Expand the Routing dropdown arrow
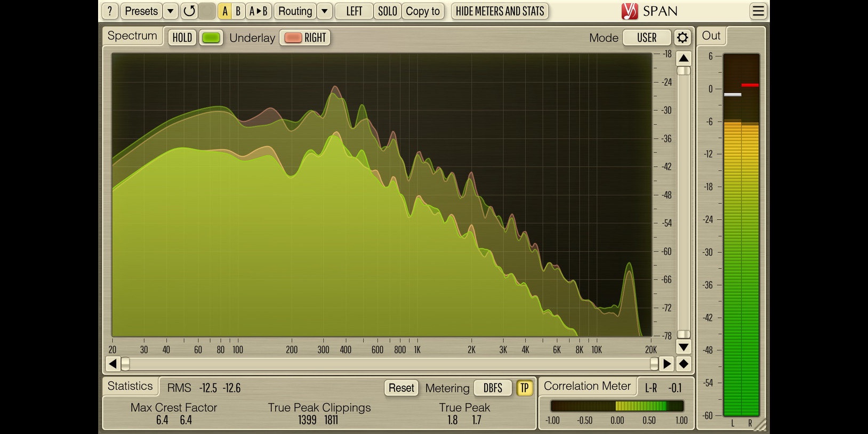 click(x=324, y=11)
